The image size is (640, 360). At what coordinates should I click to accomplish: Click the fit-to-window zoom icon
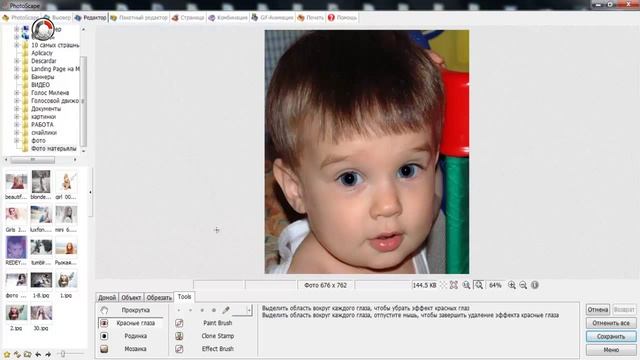point(453,285)
